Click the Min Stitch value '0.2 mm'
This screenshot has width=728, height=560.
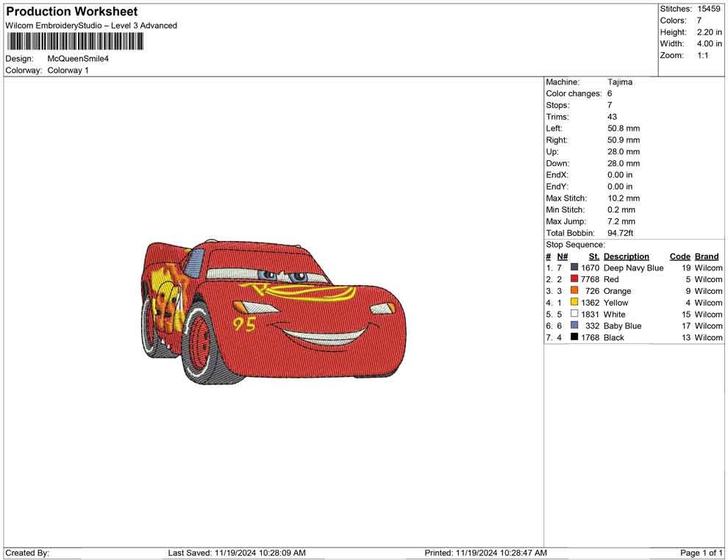[x=621, y=209]
